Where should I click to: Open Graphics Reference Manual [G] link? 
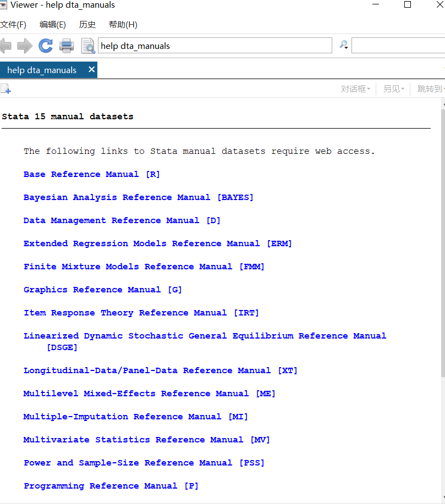click(x=103, y=290)
